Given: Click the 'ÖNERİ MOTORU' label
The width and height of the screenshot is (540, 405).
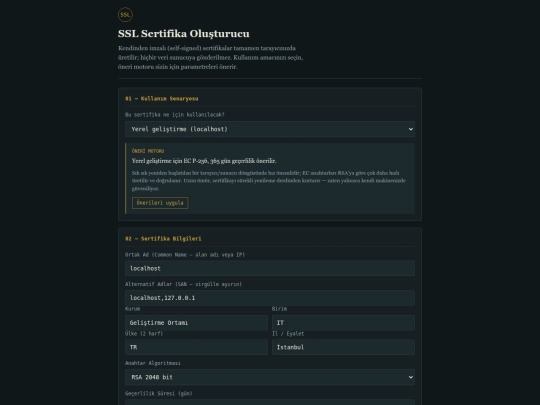Looking at the screenshot, I should click(x=148, y=151).
